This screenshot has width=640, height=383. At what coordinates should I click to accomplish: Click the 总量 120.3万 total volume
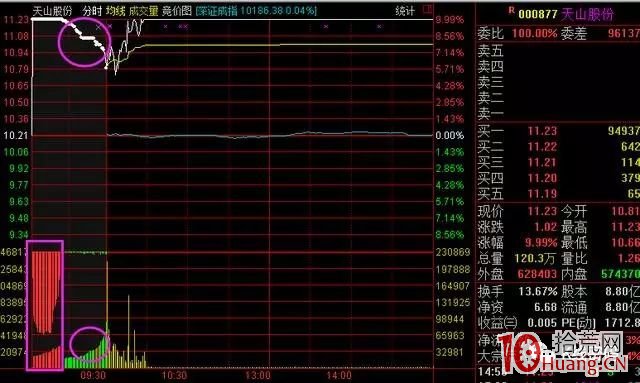click(x=535, y=258)
